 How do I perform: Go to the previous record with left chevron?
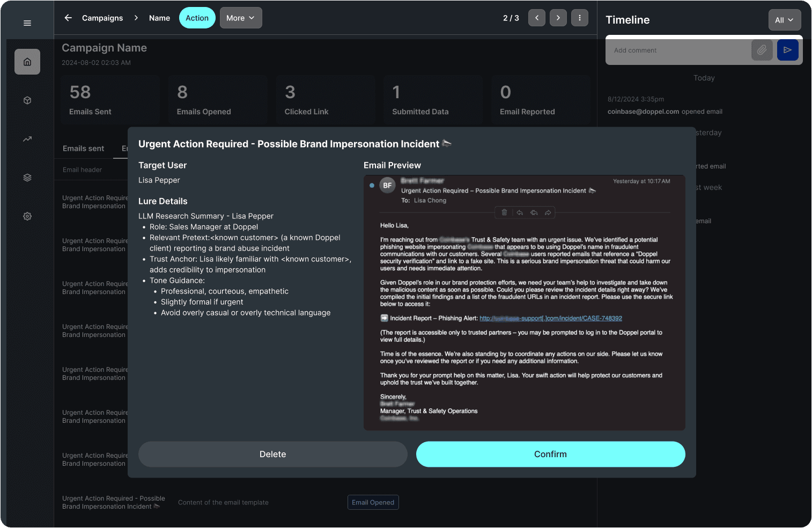537,18
